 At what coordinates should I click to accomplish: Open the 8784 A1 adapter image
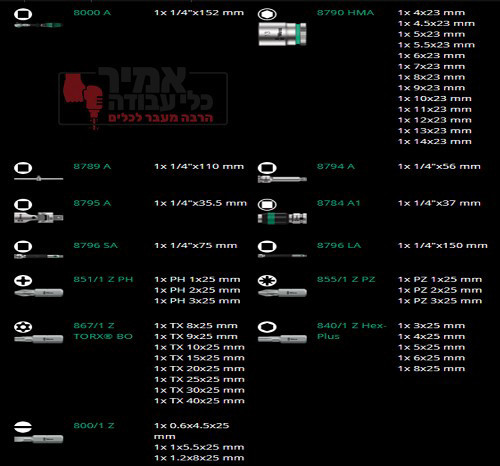282,218
